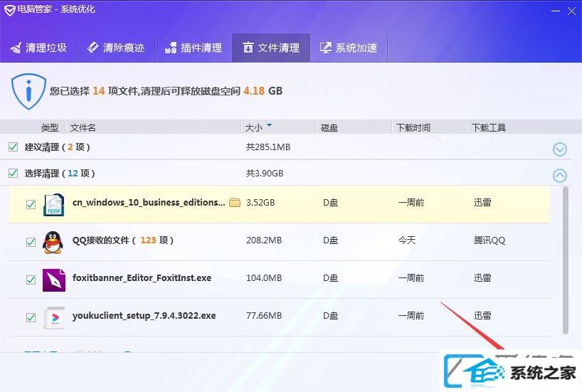
Task: Click the 磁盘 column header
Action: tap(329, 127)
